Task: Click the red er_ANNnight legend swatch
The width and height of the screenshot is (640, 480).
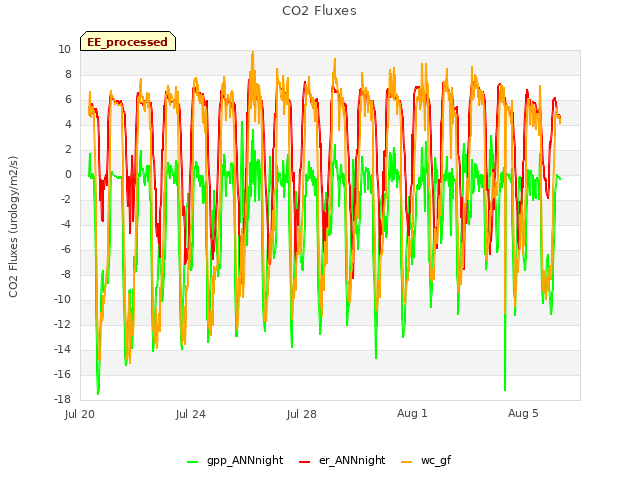Action: (304, 462)
